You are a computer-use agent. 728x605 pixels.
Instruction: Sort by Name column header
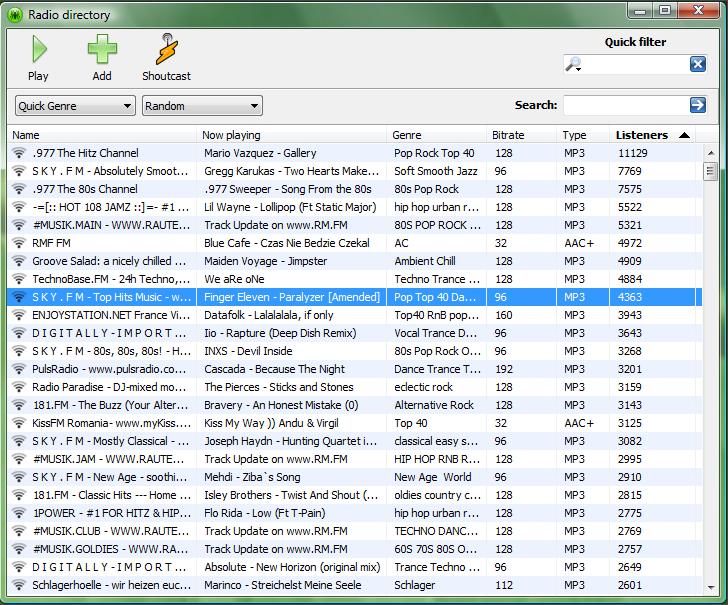(102, 135)
